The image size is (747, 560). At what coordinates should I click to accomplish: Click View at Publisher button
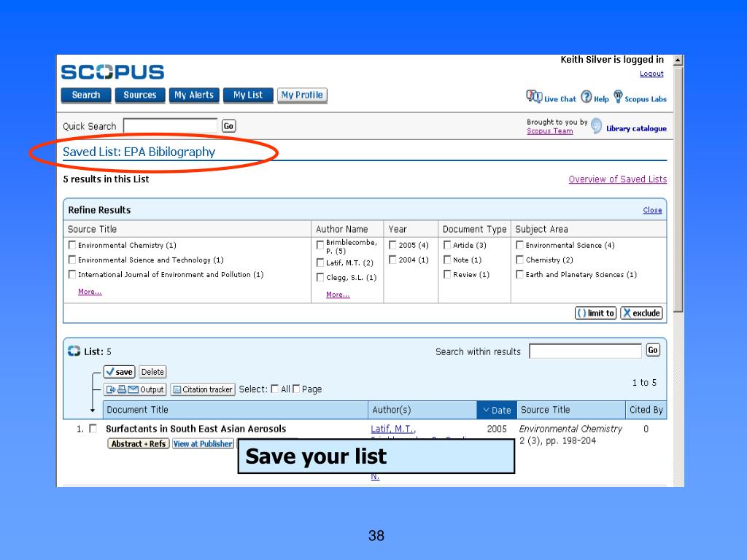pyautogui.click(x=203, y=443)
